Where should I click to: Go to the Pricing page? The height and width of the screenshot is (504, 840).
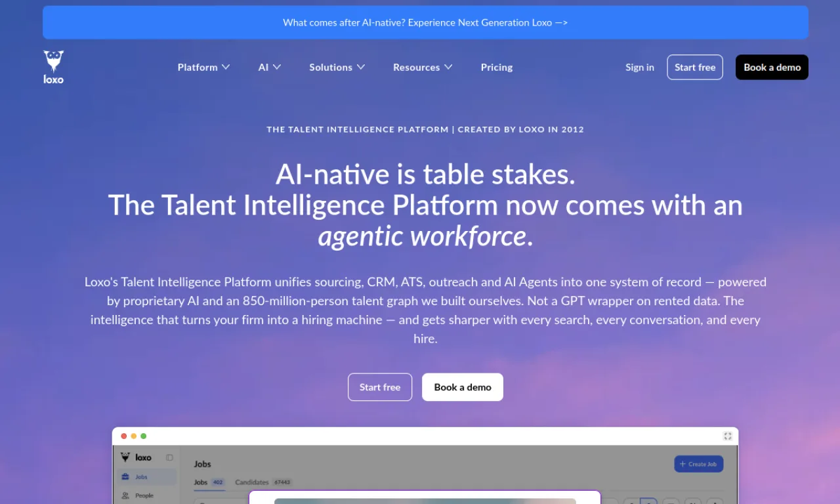click(497, 67)
